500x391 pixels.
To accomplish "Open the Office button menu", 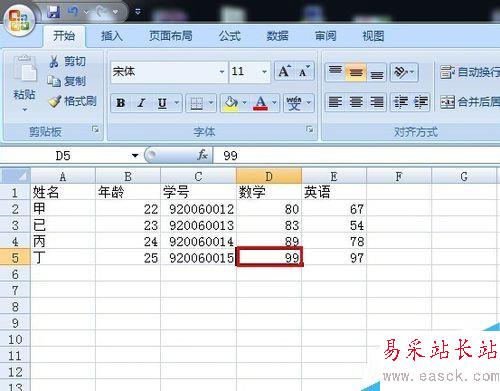I will [19, 20].
